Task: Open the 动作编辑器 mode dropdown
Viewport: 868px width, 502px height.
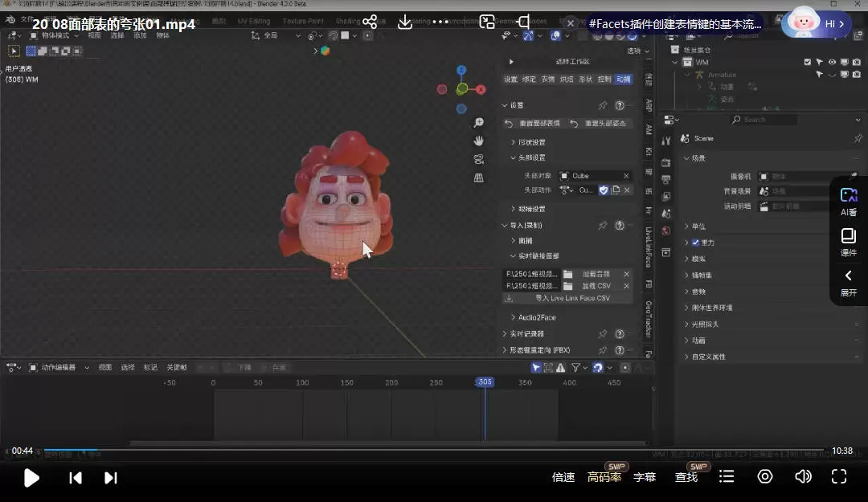Action: pos(59,368)
